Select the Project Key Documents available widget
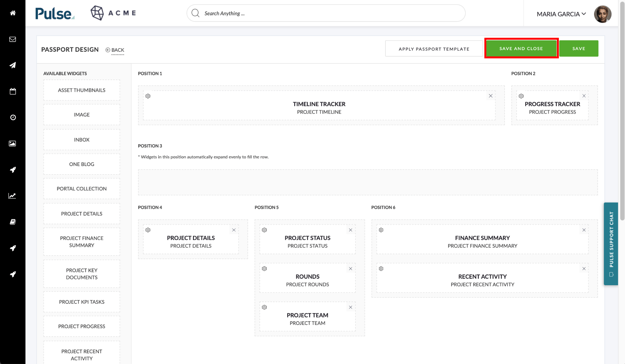Viewport: 625px width, 364px height. click(x=82, y=274)
